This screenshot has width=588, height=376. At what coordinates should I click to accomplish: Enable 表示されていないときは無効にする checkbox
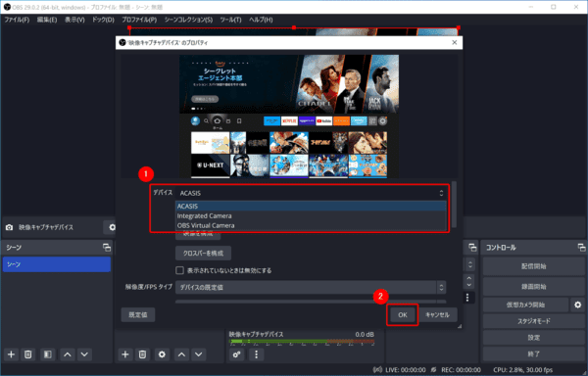pyautogui.click(x=180, y=270)
